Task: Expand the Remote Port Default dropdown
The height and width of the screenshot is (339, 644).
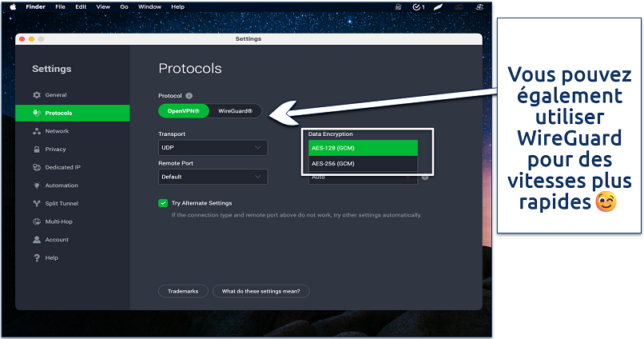Action: 213,177
